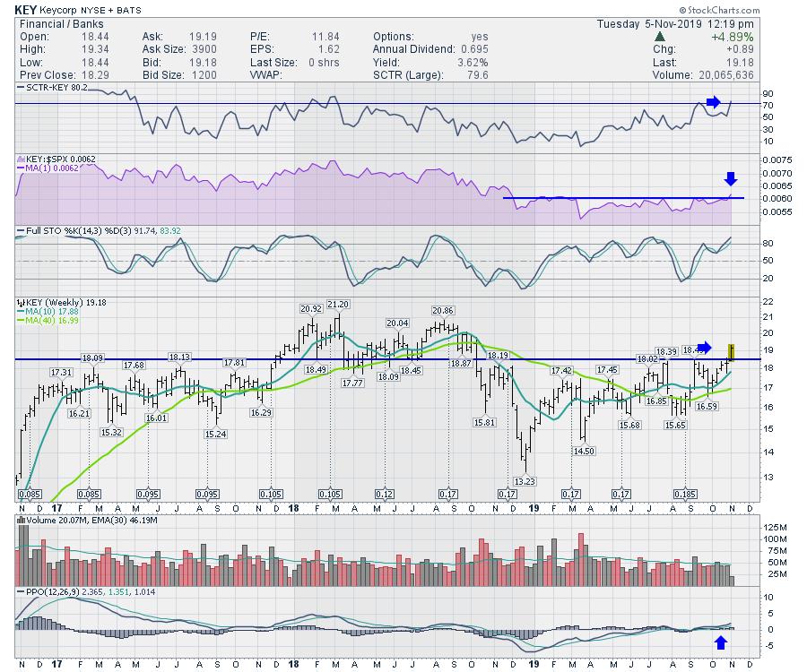Click the Annual Dividend value 0.695
The width and height of the screenshot is (807, 672).
[474, 49]
